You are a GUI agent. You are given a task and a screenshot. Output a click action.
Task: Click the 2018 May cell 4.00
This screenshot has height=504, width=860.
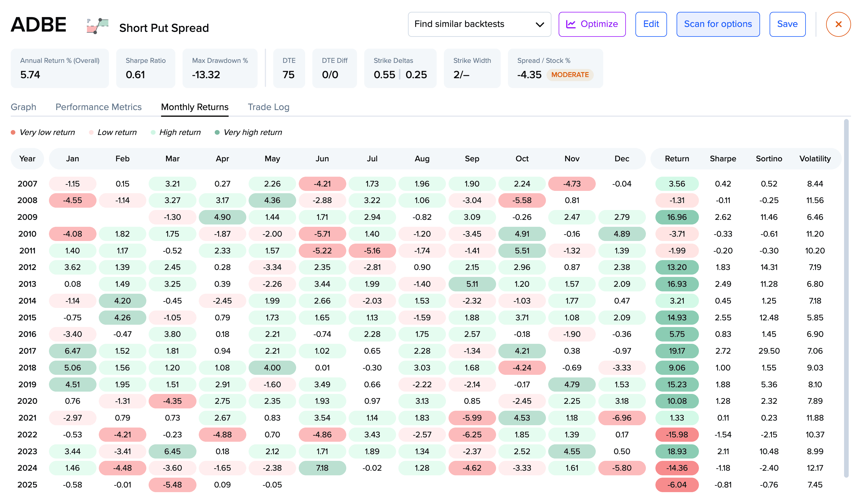click(272, 368)
